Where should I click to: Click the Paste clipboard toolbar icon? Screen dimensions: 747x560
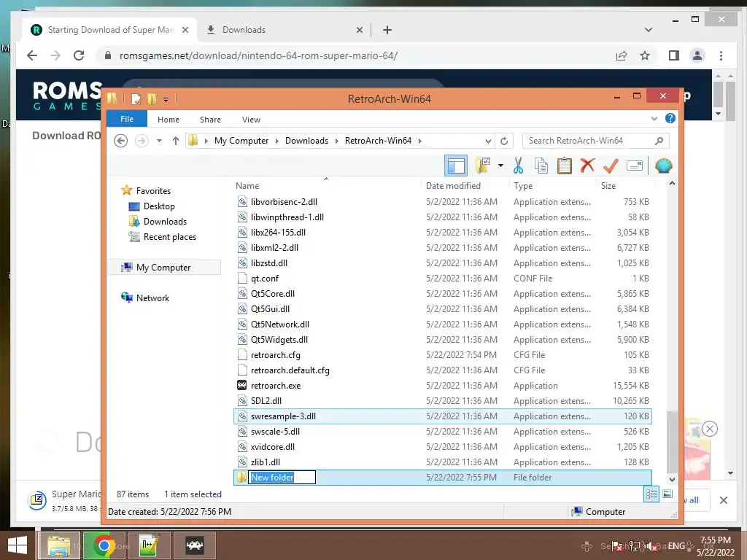pos(564,166)
